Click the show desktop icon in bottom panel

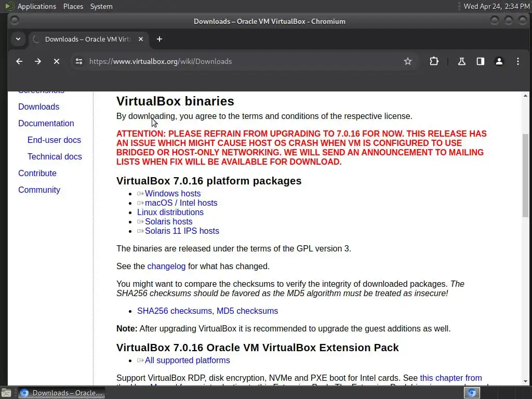[6, 393]
